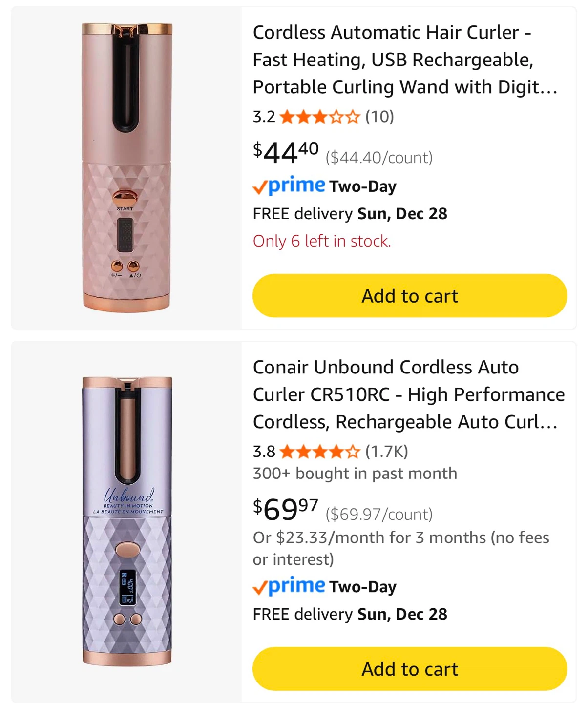588x703 pixels.
Task: Add the Conair Unbound curler to cart
Action: 409,669
